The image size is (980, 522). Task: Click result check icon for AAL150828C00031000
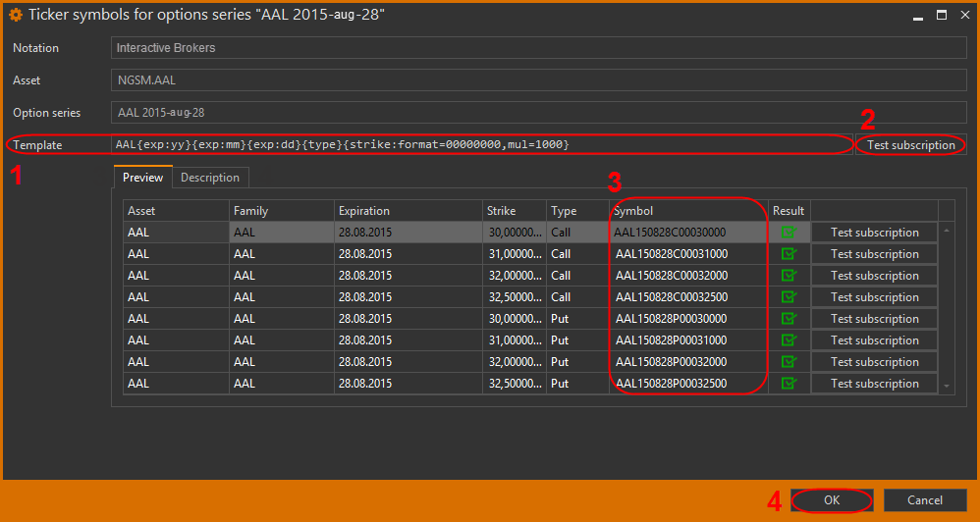click(788, 254)
